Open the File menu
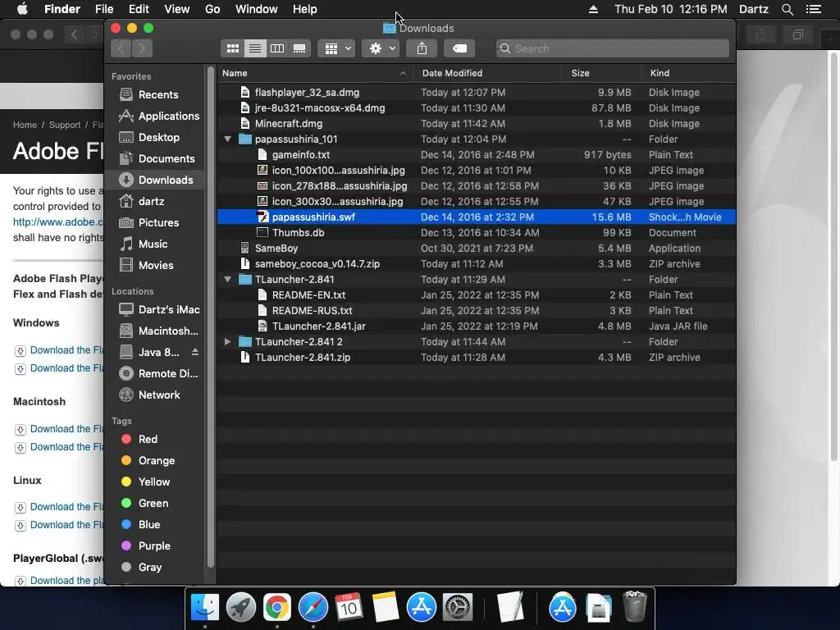Viewport: 840px width, 630px height. pyautogui.click(x=104, y=9)
